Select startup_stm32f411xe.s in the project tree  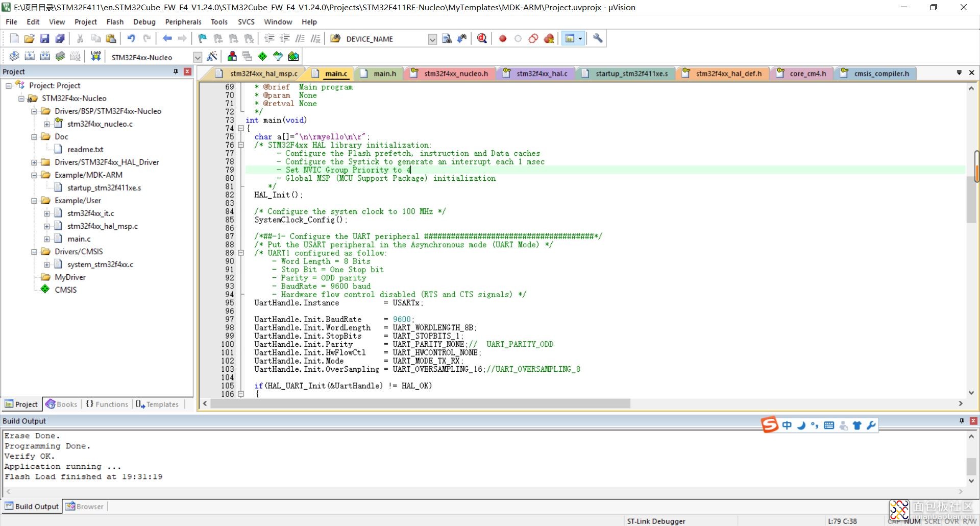click(x=104, y=188)
